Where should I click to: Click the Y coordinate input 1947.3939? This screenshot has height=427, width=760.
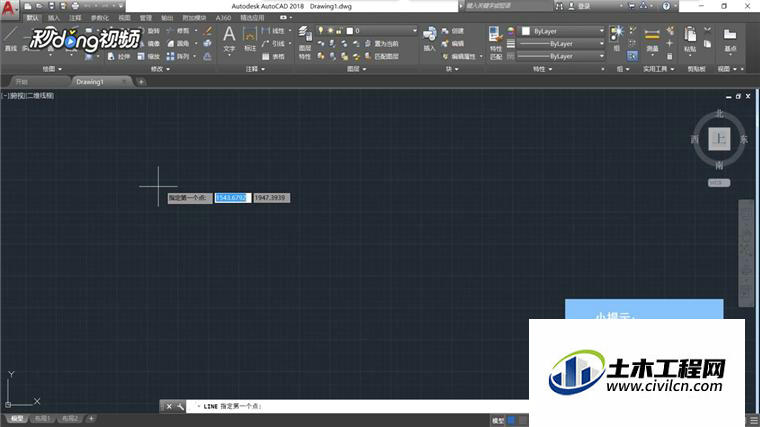click(x=272, y=198)
